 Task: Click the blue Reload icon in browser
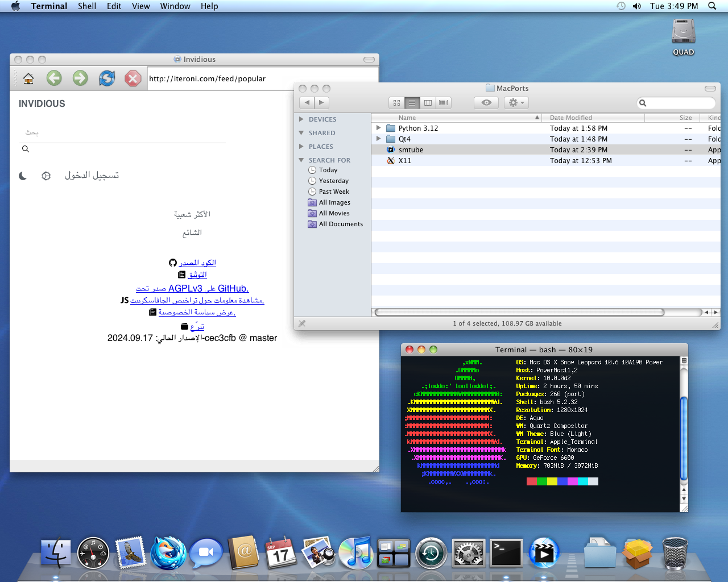(106, 78)
